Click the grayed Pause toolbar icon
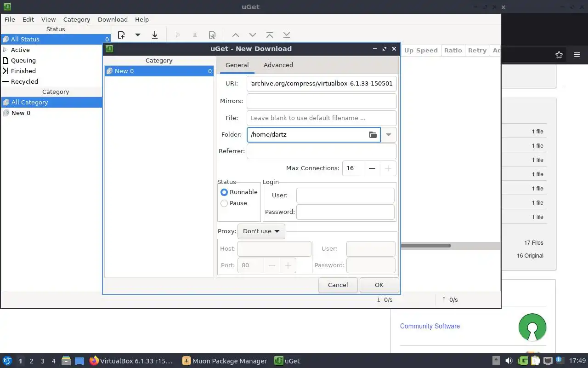 pos(195,35)
